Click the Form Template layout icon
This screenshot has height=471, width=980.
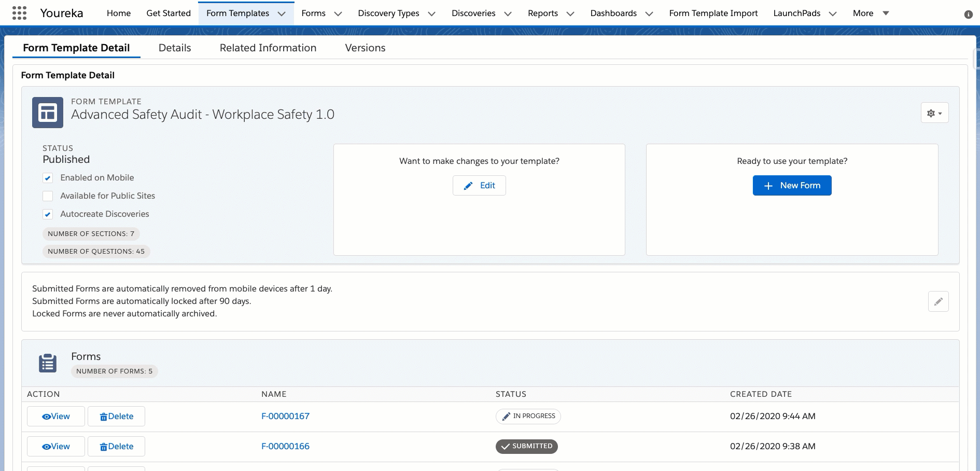click(x=48, y=113)
